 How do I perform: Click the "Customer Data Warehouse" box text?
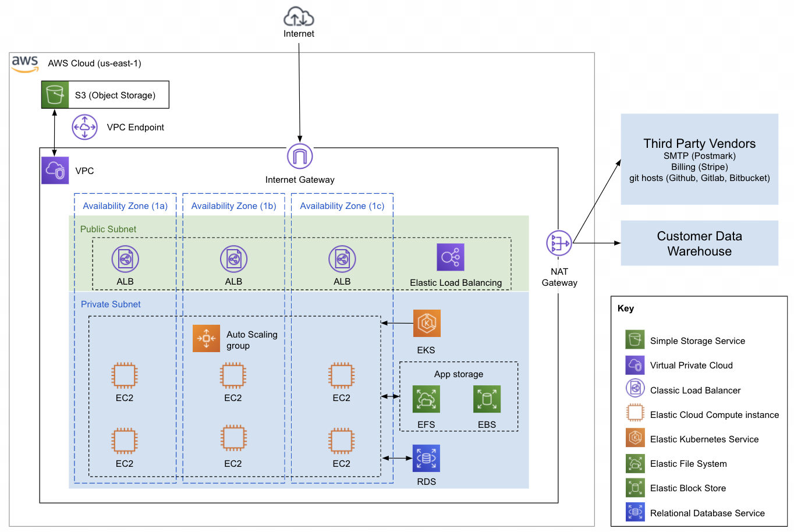(700, 244)
